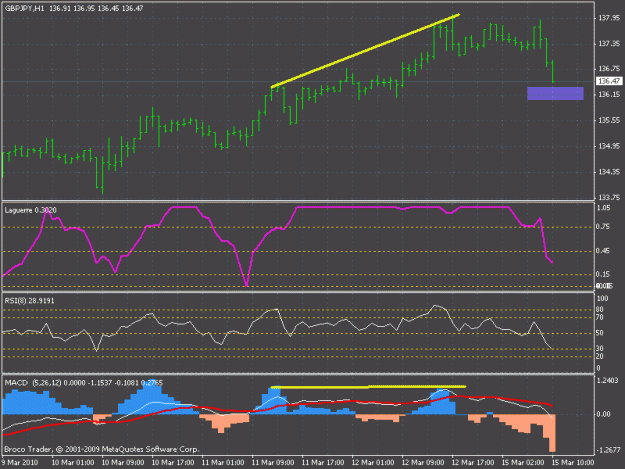Screen dimensions: 625x469
Task: Click the 70 level on RSI scale
Action: 600,318
